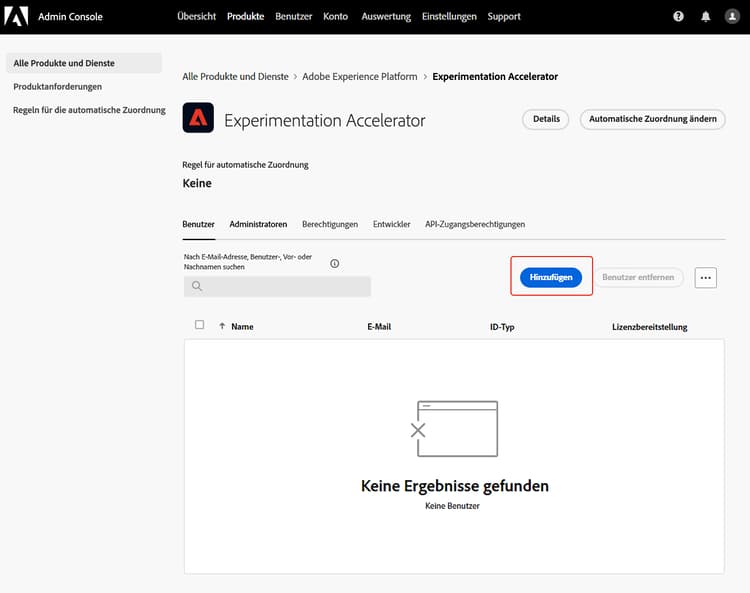Select Alle Produkte und Dienste in sidebar
This screenshot has height=593, width=750.
coord(84,63)
